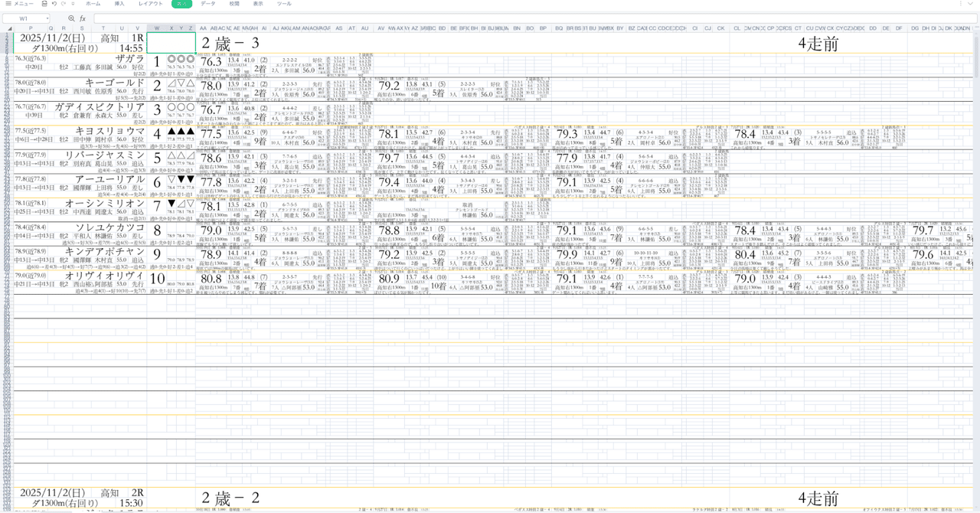Click the large 80.8 value

point(211,279)
